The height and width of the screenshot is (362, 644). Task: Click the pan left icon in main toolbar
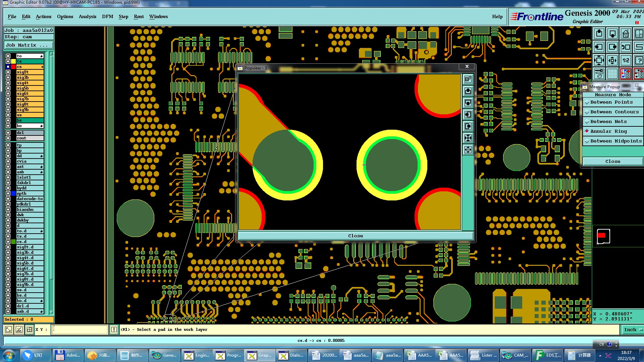point(599,47)
